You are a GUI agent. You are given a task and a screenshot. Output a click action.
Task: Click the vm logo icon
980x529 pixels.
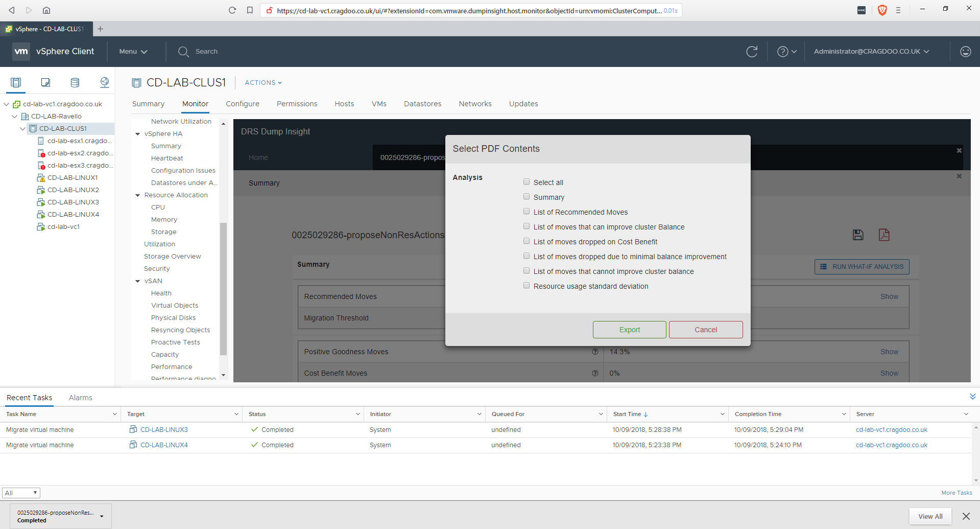(21, 52)
